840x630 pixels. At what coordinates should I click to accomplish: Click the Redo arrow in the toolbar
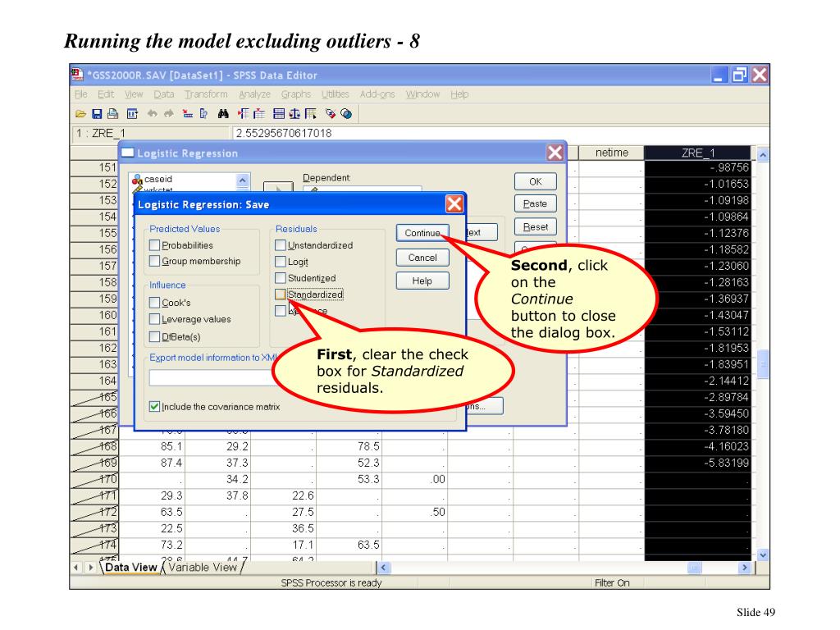coord(169,113)
